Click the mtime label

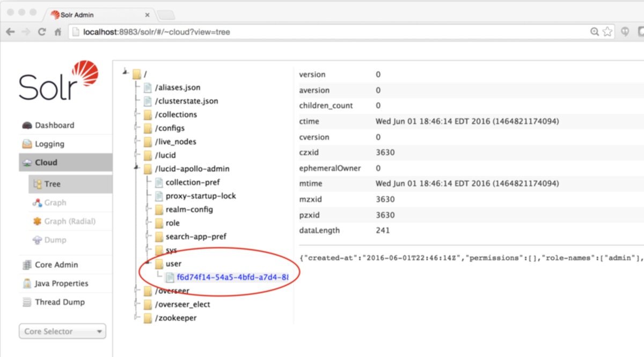pyautogui.click(x=310, y=183)
